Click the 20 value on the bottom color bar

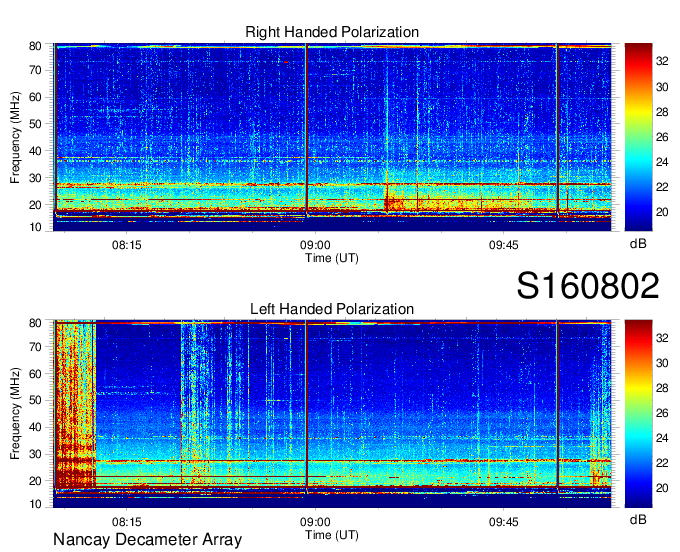(x=662, y=488)
